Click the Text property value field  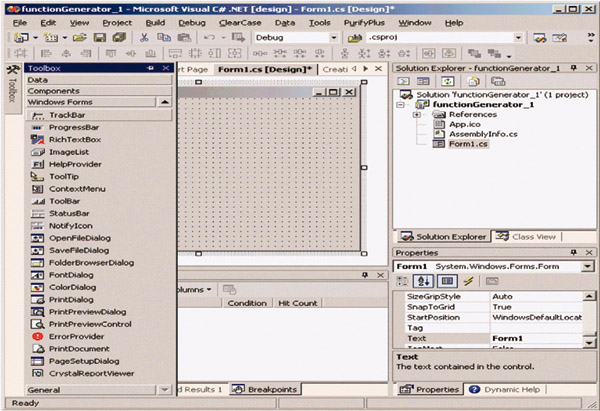click(535, 339)
